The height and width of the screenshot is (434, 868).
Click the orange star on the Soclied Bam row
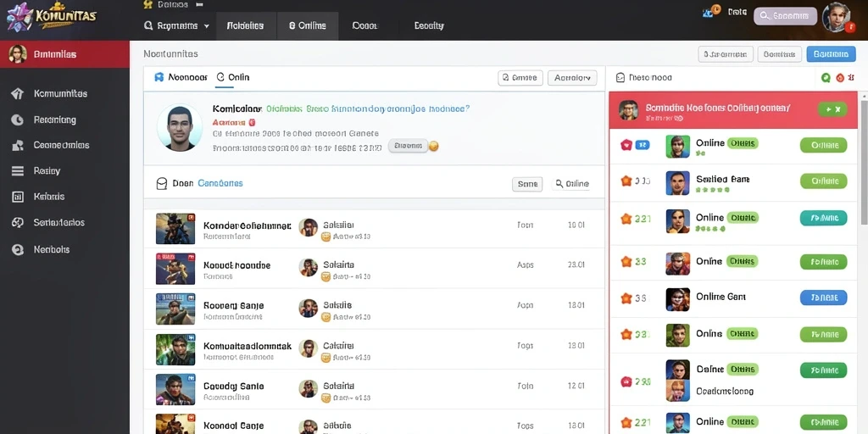point(626,181)
